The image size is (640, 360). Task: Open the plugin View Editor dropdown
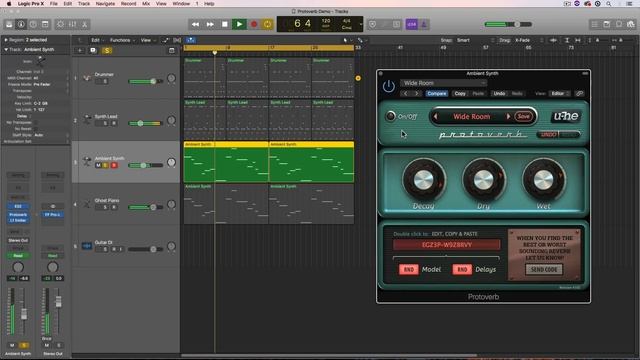tap(559, 93)
